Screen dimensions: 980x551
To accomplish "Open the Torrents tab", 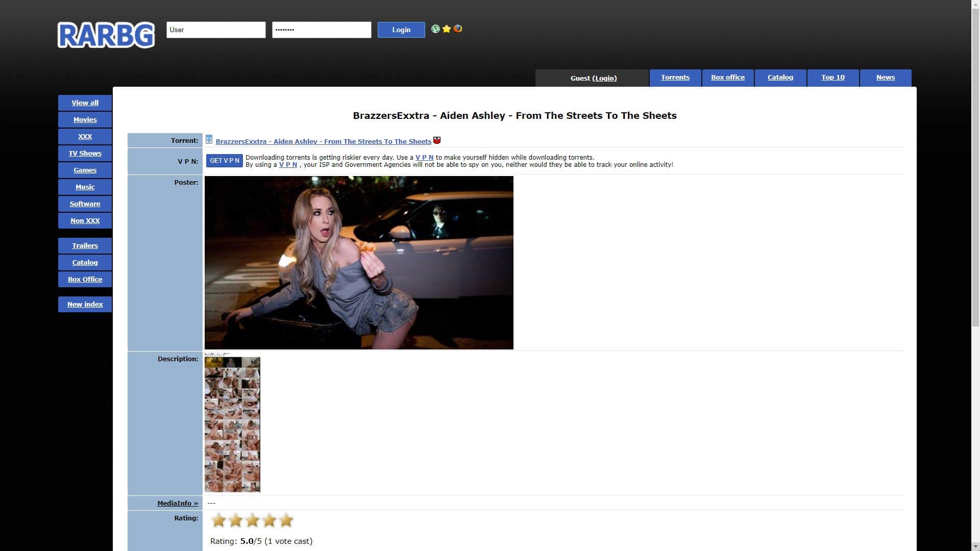I will pyautogui.click(x=675, y=78).
